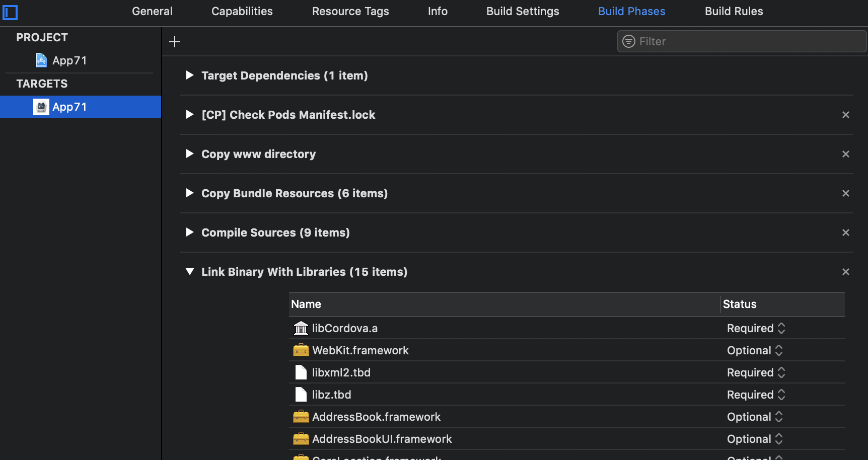Change WebKit.framework status from Optional

[779, 350]
